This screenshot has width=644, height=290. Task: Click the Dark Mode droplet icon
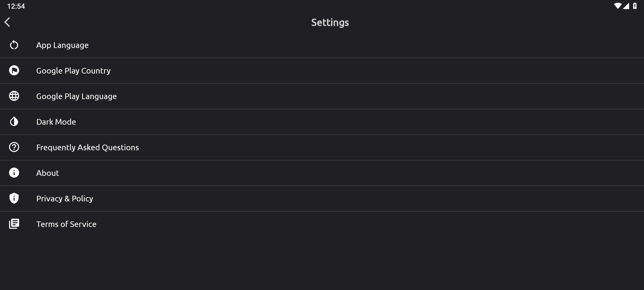14,122
